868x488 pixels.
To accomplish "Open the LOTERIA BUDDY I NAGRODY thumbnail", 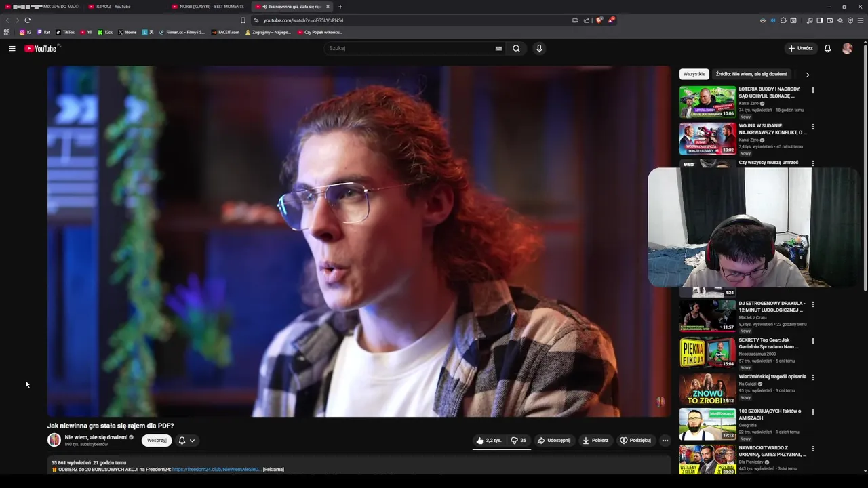I will pyautogui.click(x=707, y=102).
